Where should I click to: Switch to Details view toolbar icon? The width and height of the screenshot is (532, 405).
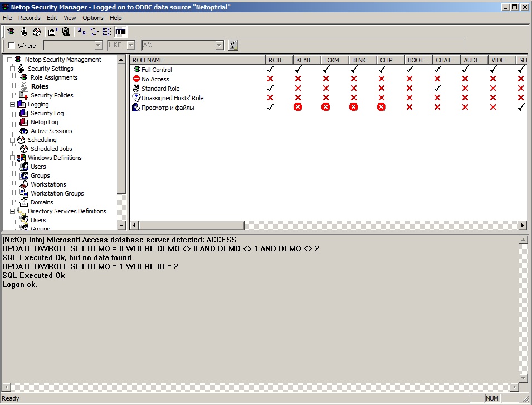click(121, 32)
